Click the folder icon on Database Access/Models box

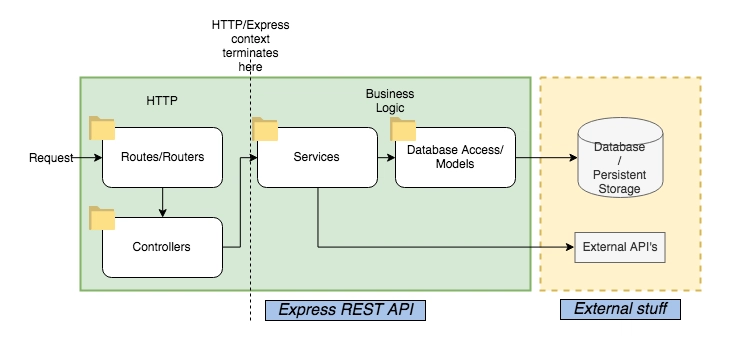point(403,129)
